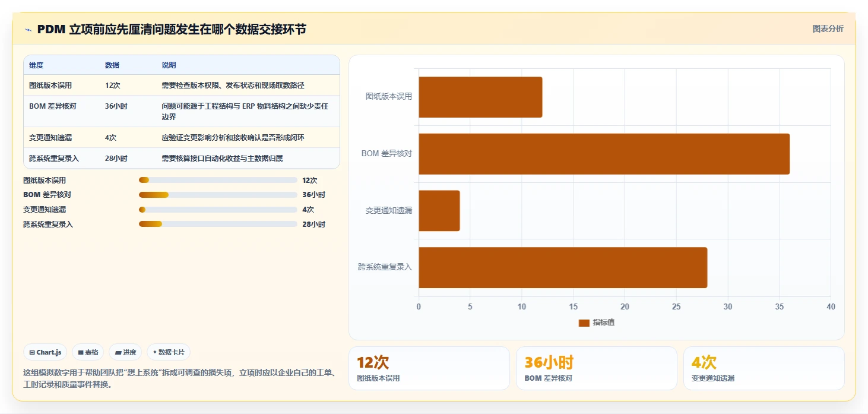The image size is (868, 414).
Task: Click table cell BOM 差异核对
Action: click(53, 106)
